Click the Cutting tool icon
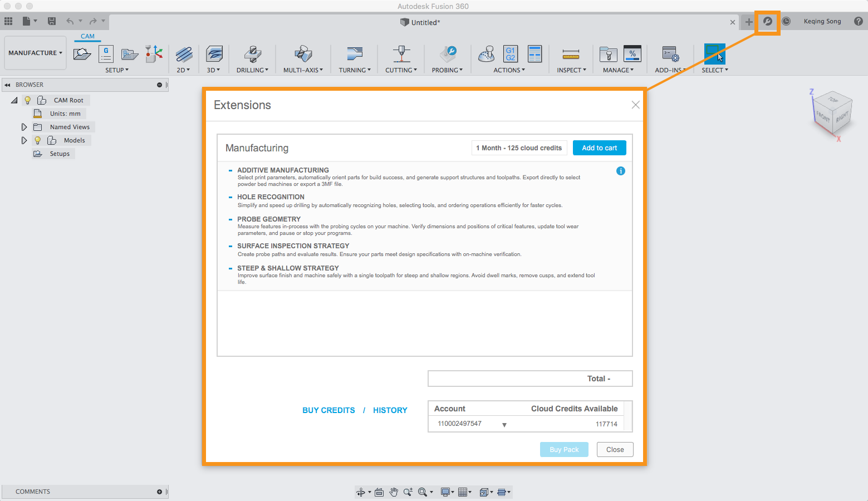Screen dimensions: 868x501 [x=401, y=54]
